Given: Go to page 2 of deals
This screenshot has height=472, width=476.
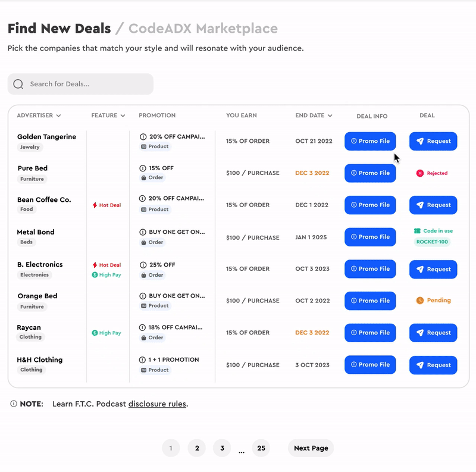Looking at the screenshot, I should (x=197, y=448).
